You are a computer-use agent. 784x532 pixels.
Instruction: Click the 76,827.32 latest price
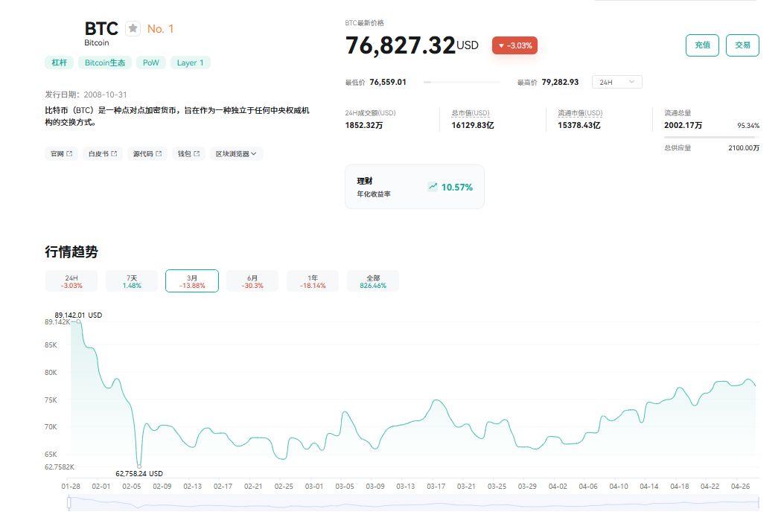pos(401,45)
